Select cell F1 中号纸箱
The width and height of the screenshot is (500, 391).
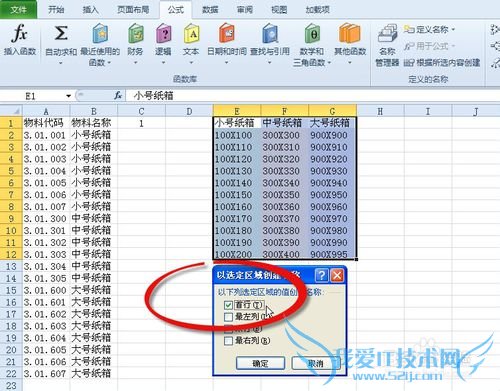pos(284,123)
